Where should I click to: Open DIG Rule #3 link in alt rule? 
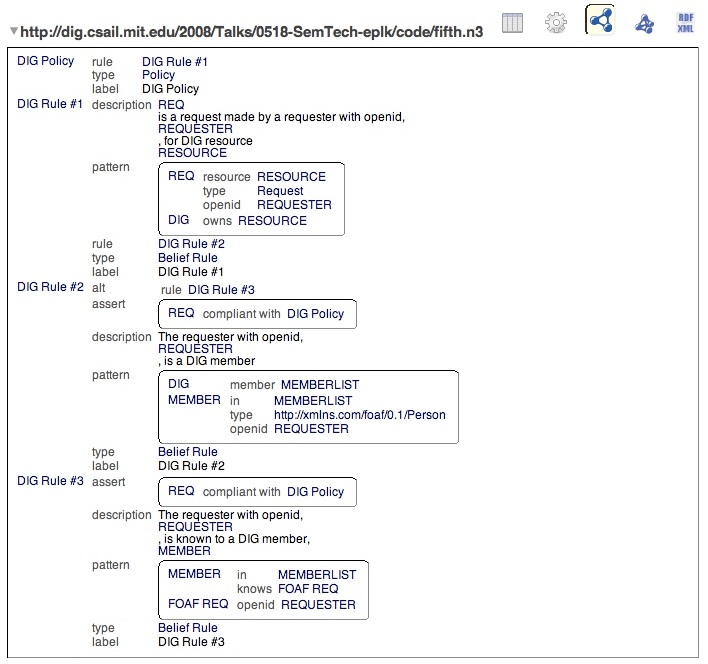click(221, 290)
